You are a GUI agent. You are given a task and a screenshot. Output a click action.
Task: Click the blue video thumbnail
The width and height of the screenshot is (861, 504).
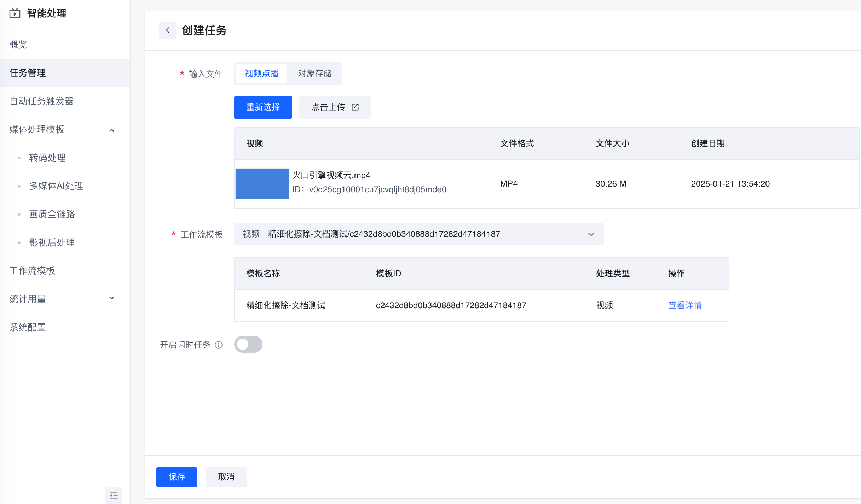tap(262, 184)
